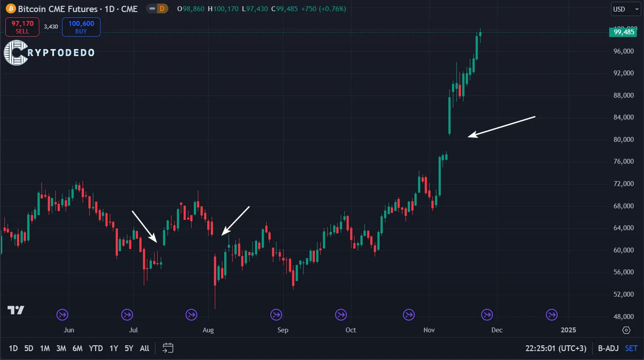The height and width of the screenshot is (360, 644).
Task: Select the 5D date range
Action: point(29,348)
